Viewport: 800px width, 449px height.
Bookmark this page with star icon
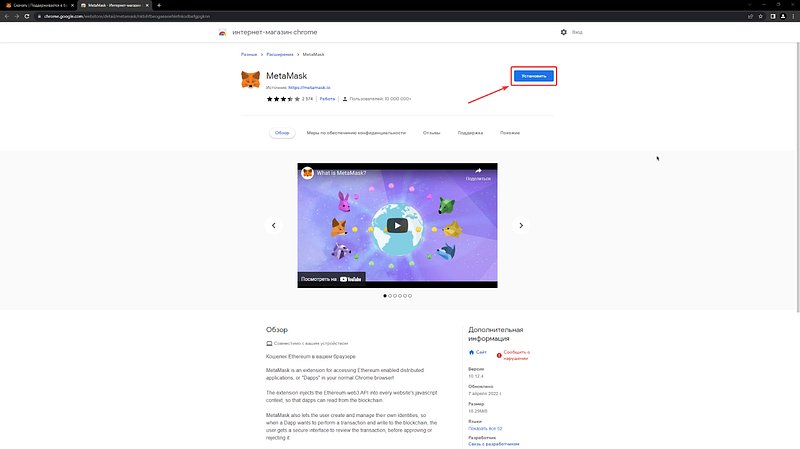[x=761, y=16]
